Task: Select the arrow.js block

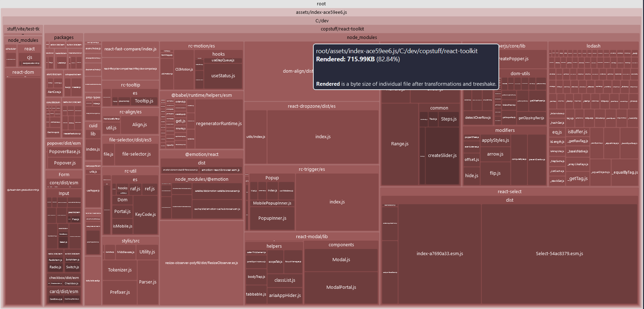Action: tap(495, 154)
